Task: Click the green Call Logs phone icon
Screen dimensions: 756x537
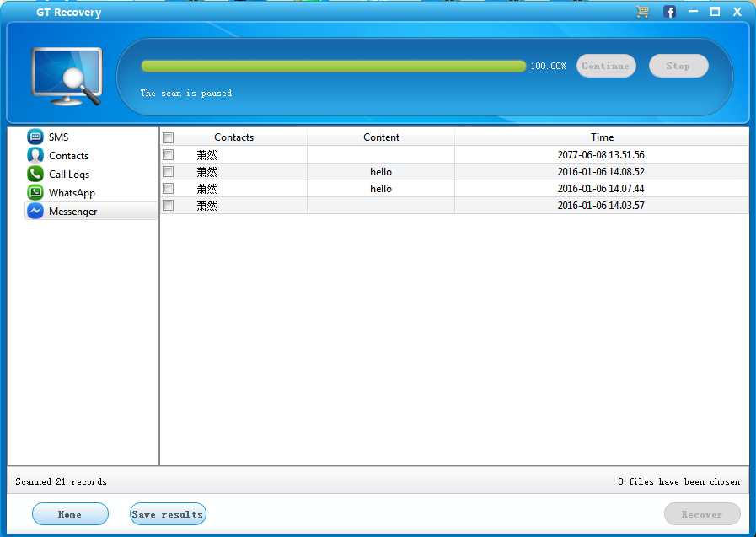Action: tap(34, 174)
